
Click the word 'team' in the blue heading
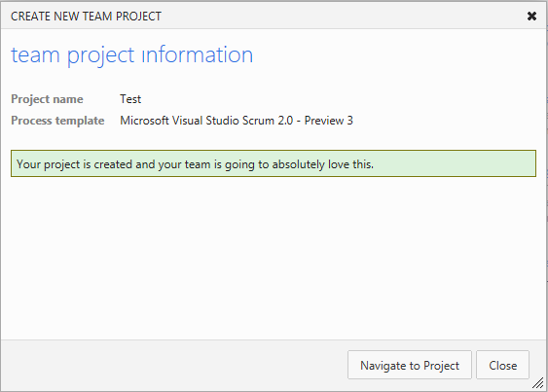point(35,55)
